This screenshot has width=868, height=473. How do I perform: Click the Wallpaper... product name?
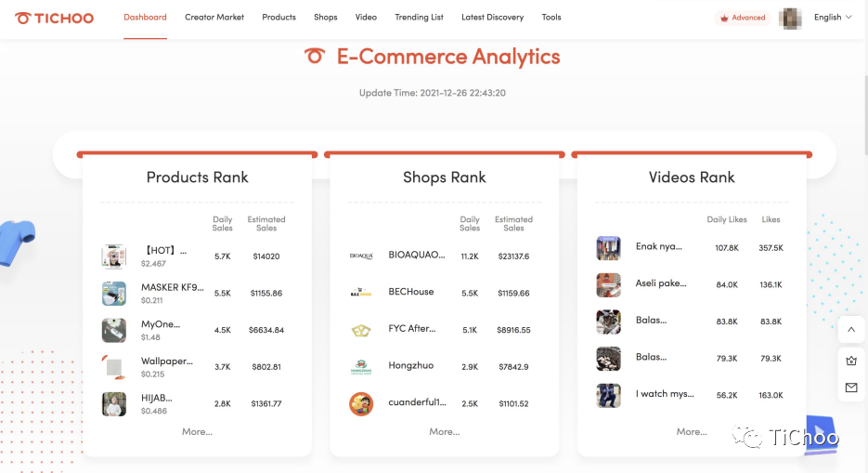point(166,361)
